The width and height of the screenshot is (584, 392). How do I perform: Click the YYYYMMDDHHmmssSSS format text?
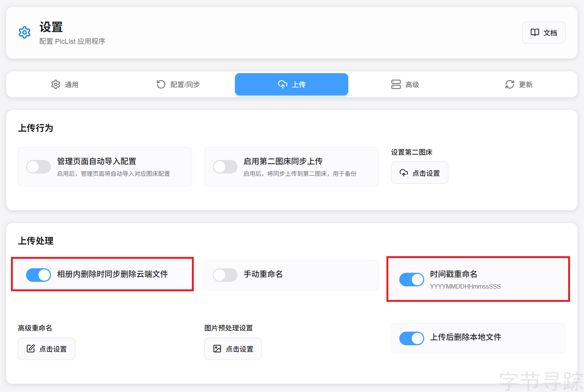[465, 287]
